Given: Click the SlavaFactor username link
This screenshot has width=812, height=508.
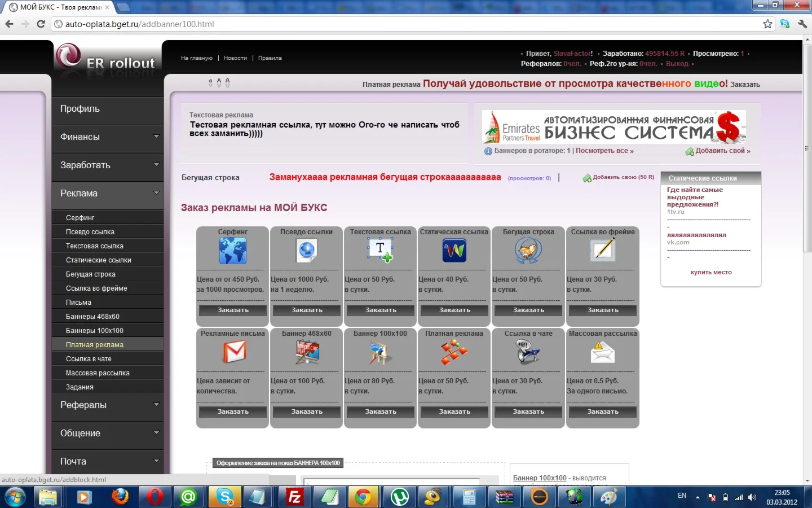Looking at the screenshot, I should pyautogui.click(x=573, y=54).
